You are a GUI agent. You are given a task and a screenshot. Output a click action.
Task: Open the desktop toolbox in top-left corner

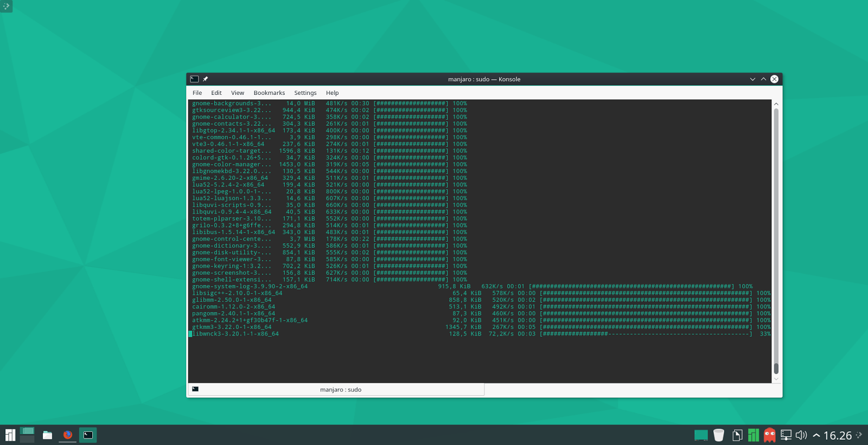pos(6,6)
